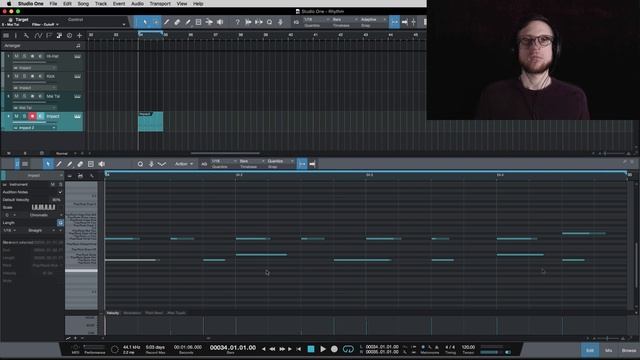Click the Apple menu icon

9,4
